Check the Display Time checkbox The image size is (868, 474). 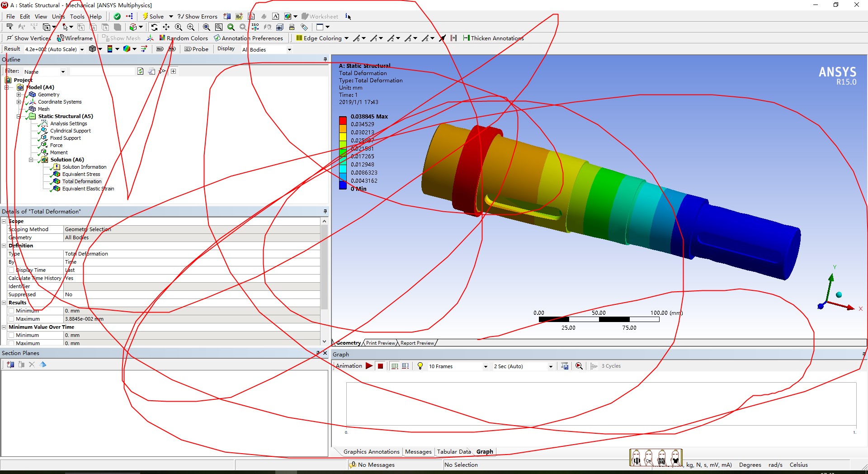(x=12, y=270)
